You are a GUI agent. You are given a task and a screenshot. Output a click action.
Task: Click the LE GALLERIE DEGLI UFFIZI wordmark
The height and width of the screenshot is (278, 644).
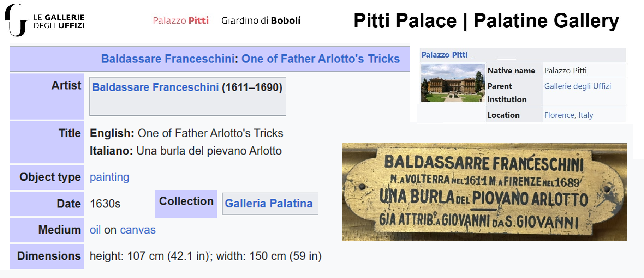pyautogui.click(x=59, y=21)
